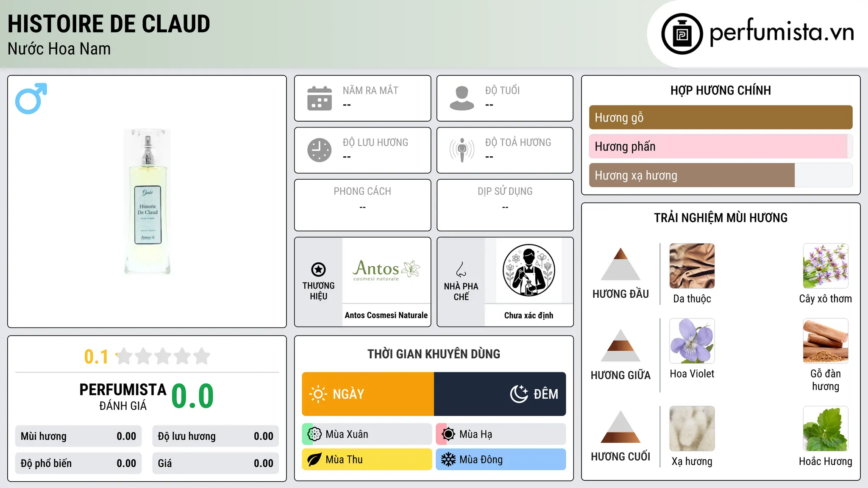This screenshot has height=488, width=868.
Task: Click the perfumer illustration icon
Action: pos(529,270)
